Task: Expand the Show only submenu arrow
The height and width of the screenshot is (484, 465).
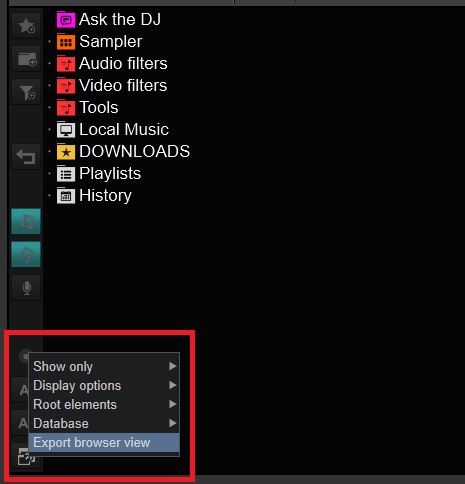Action: tap(172, 366)
